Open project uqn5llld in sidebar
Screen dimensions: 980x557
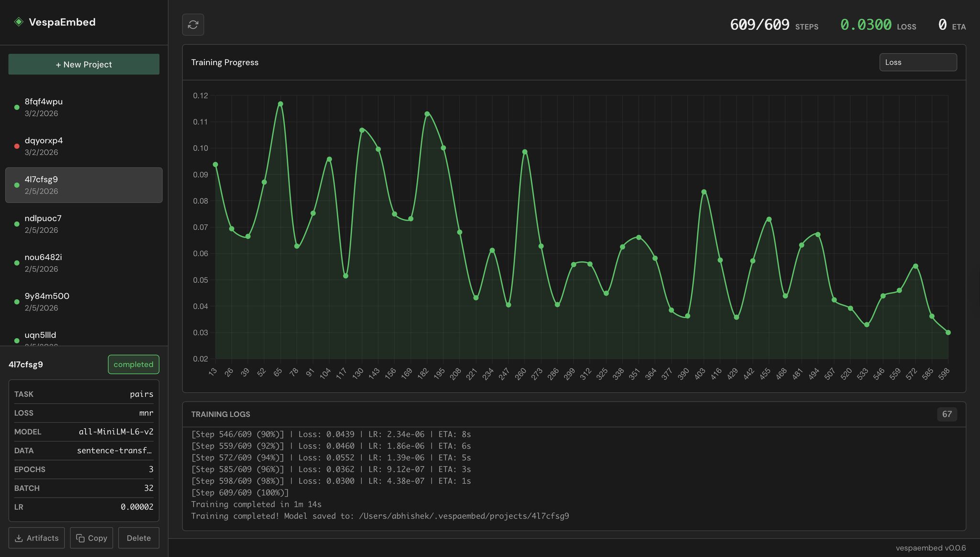click(x=84, y=339)
